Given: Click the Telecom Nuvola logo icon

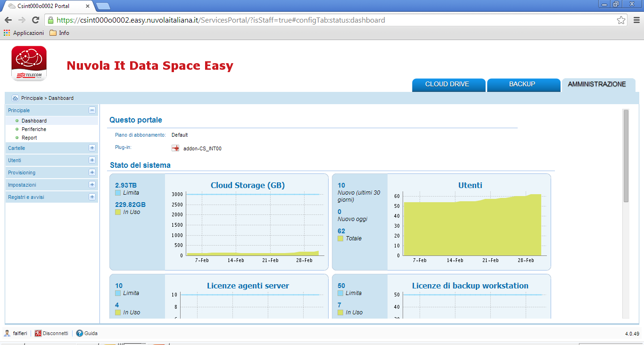Looking at the screenshot, I should pos(29,63).
